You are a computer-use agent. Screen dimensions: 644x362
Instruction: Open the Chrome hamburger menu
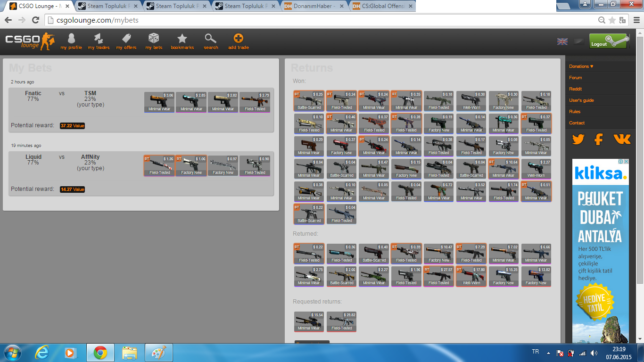pyautogui.click(x=636, y=20)
